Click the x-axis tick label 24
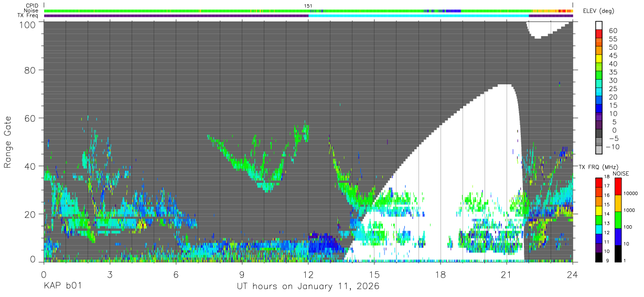The width and height of the screenshot is (644, 297). [573, 274]
